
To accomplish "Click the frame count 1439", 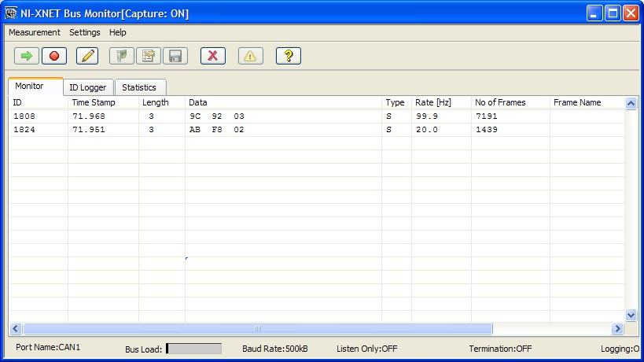I will coord(487,130).
